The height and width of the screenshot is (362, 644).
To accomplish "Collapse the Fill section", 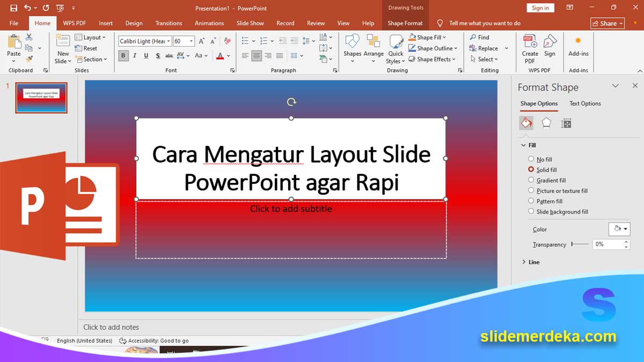I will point(529,145).
